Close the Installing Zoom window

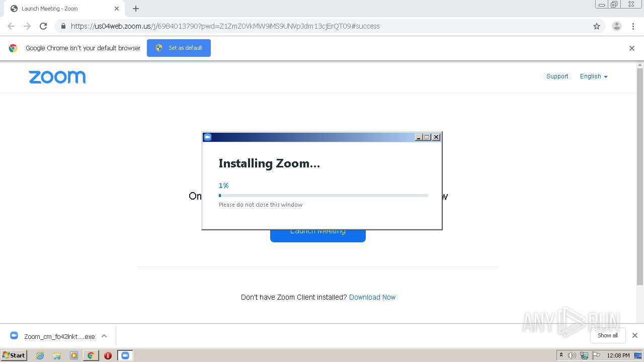pyautogui.click(x=436, y=137)
